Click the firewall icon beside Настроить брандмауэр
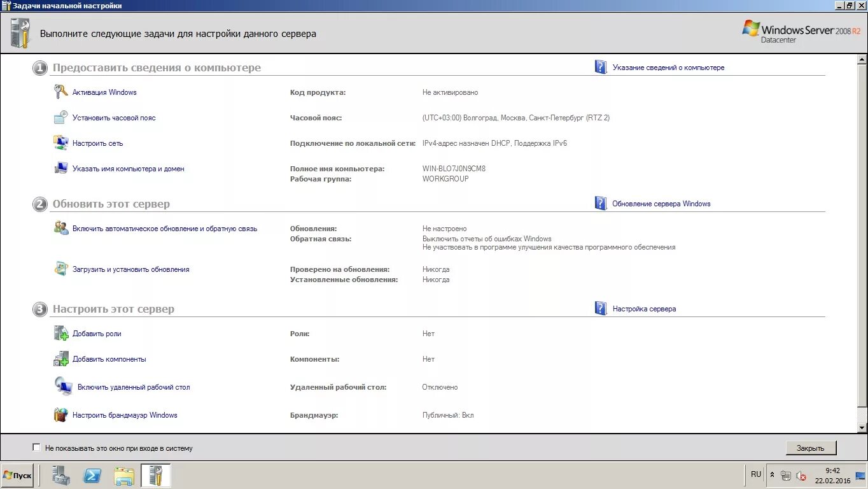Viewport: 868px width, 489px height. click(x=60, y=415)
